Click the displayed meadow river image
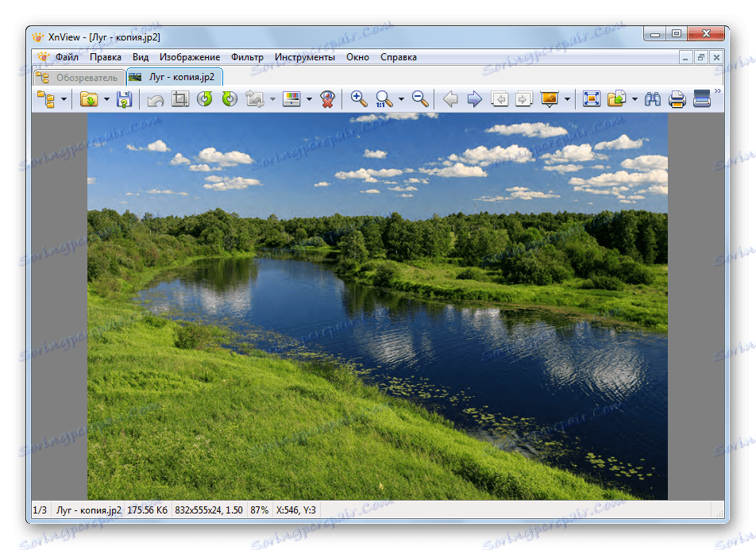The image size is (756, 550). [377, 306]
